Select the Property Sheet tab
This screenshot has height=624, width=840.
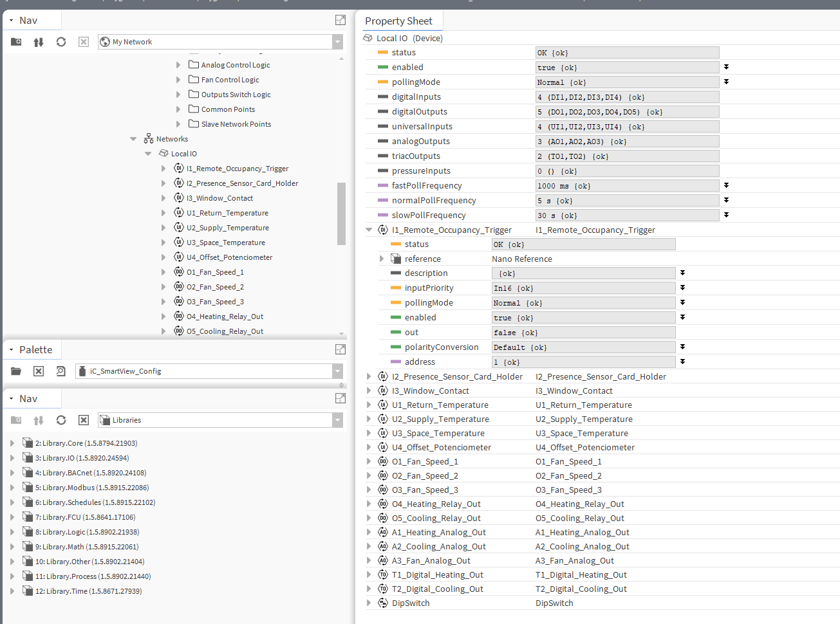point(398,21)
